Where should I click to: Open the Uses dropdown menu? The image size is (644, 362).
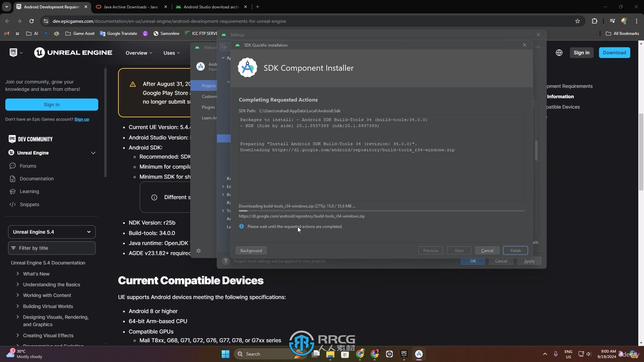[171, 53]
